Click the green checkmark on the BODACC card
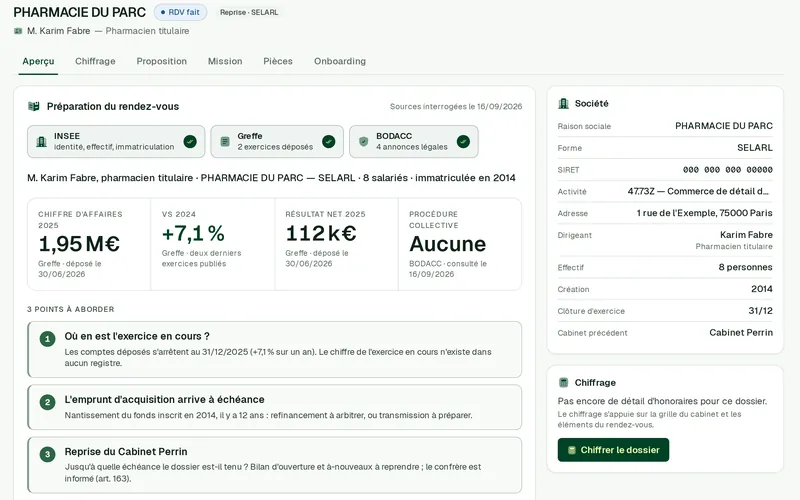 click(463, 141)
